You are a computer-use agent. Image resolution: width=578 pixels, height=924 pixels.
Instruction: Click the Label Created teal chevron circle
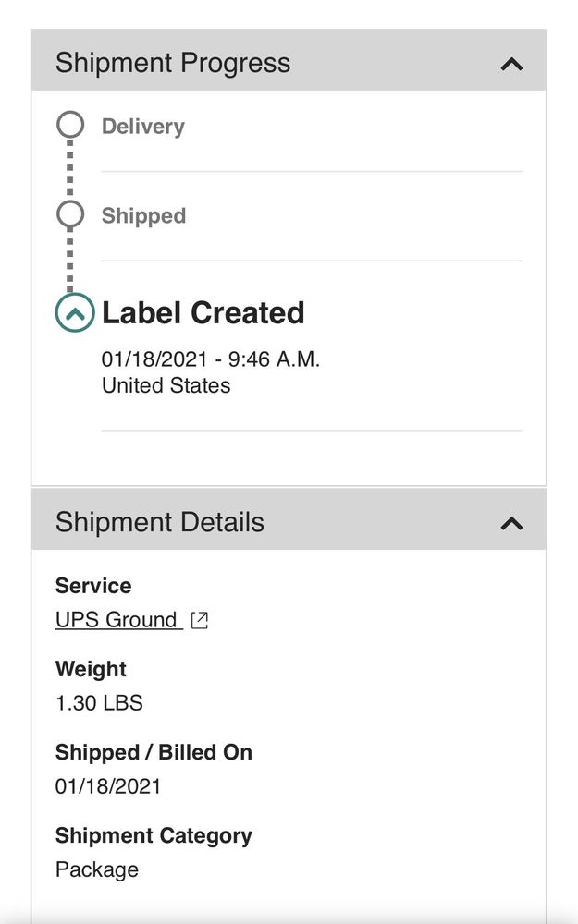click(x=75, y=313)
